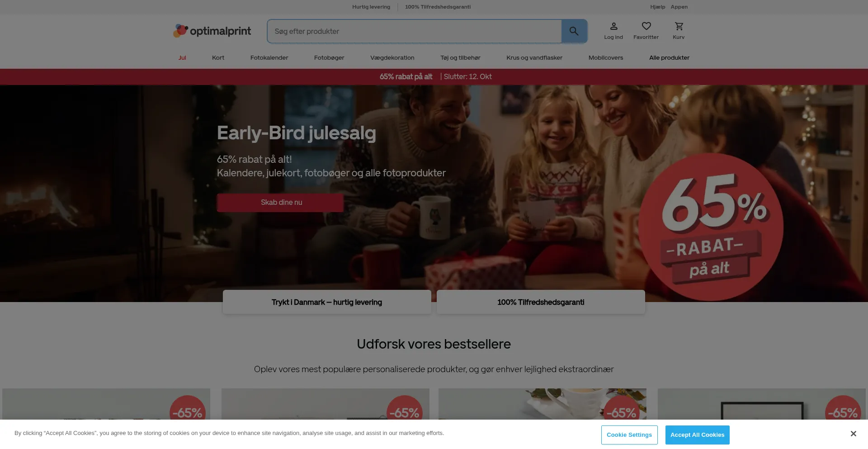Click the 100% Tilfredshedsgaranti card
This screenshot has height=449, width=868.
pyautogui.click(x=541, y=302)
